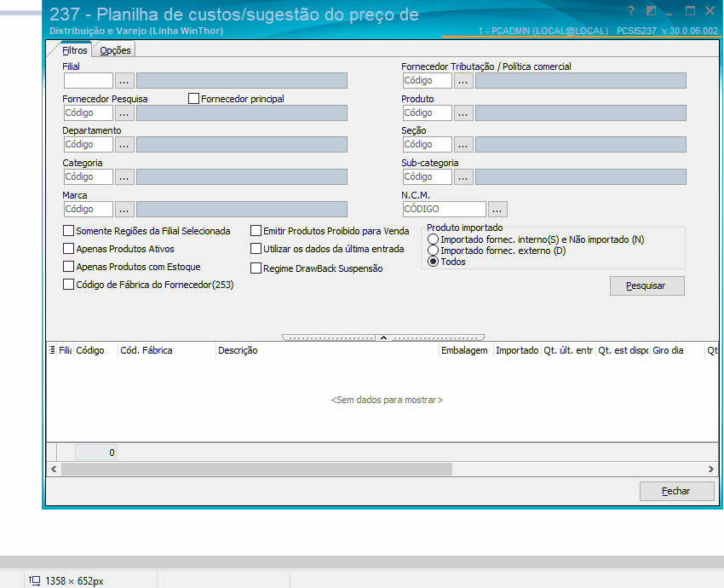Focus the N.C.M. CÓDIGO field
Viewport: 724px width, 588px height.
click(445, 210)
